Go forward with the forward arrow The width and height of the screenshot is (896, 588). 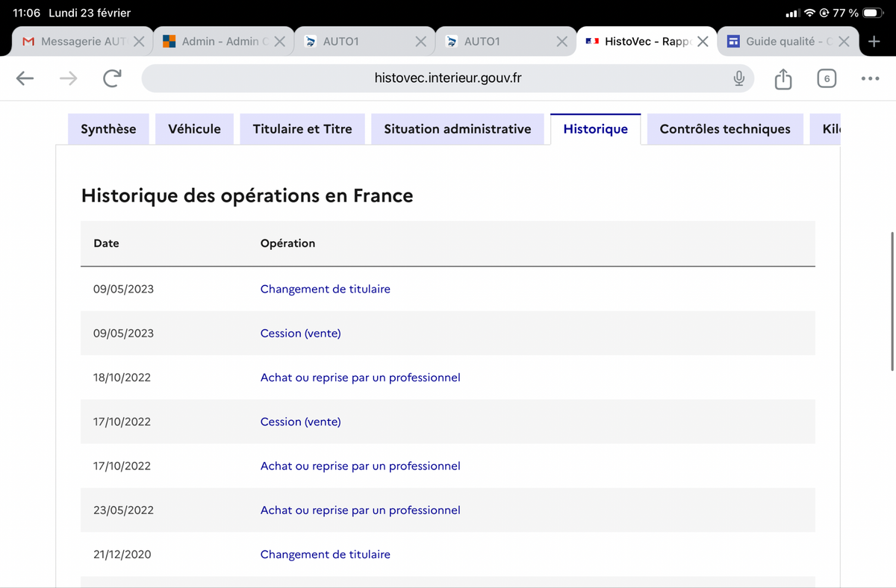tap(69, 78)
